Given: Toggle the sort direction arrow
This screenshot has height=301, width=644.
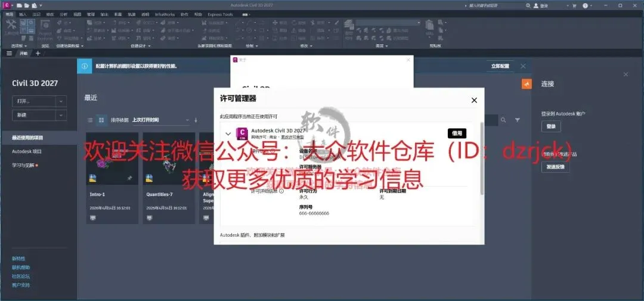Looking at the screenshot, I should [196, 120].
